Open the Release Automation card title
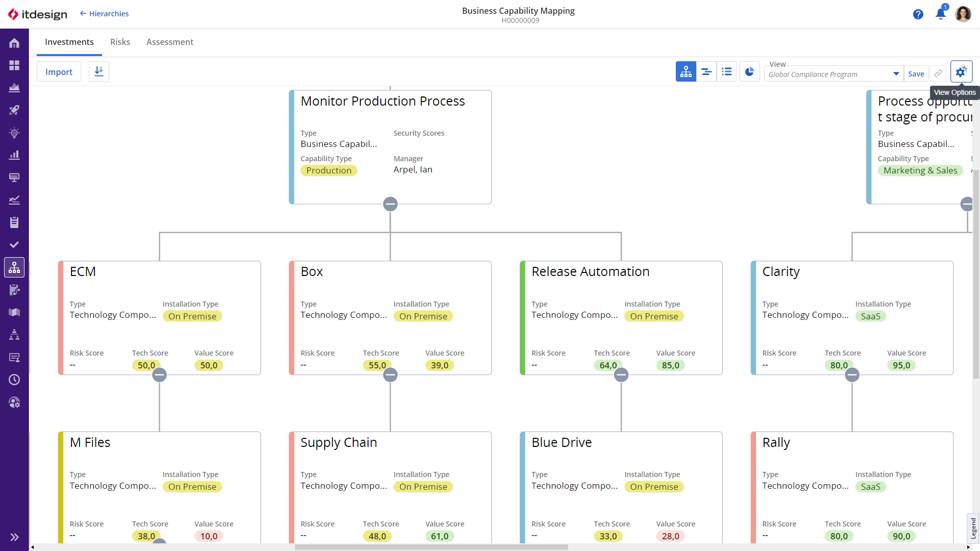The image size is (980, 551). coord(591,271)
